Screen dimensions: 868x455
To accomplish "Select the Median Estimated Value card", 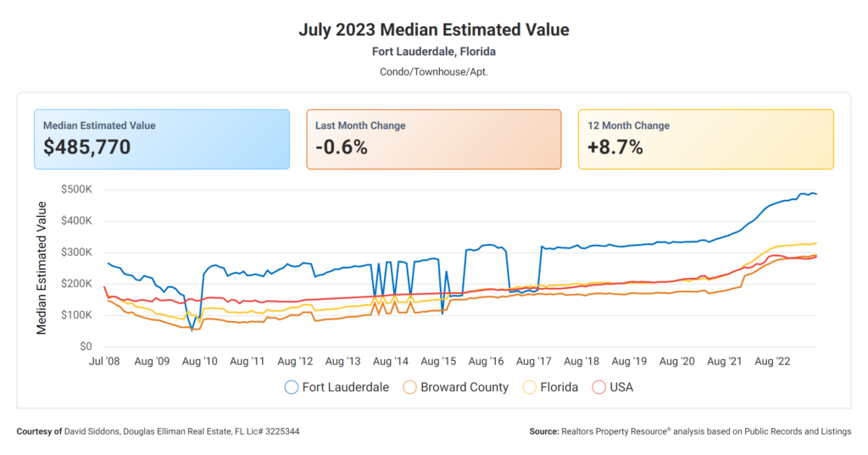I will click(x=162, y=140).
